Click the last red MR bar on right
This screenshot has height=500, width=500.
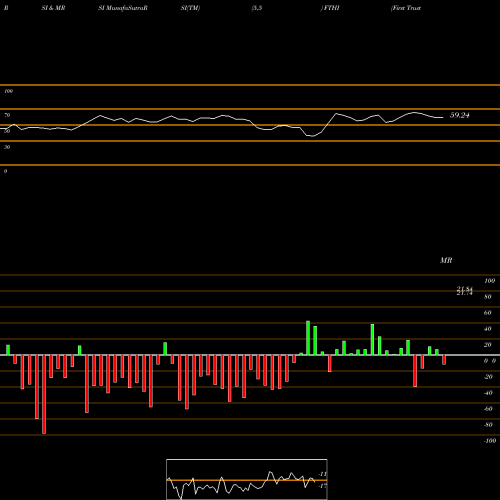pos(444,360)
